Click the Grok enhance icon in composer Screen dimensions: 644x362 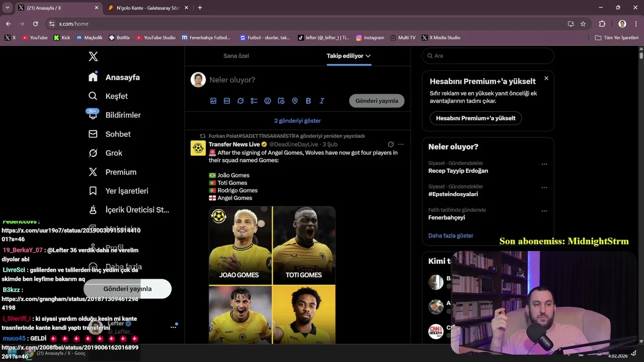[x=240, y=101]
